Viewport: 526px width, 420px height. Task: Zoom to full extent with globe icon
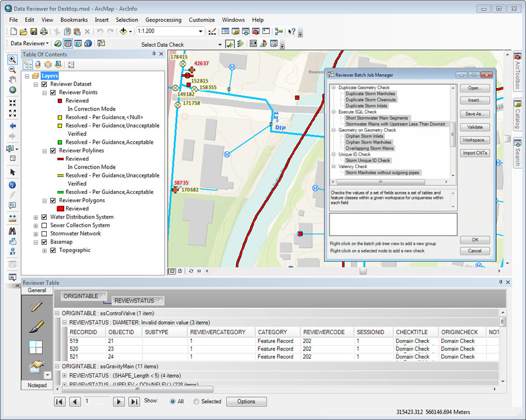coord(12,90)
